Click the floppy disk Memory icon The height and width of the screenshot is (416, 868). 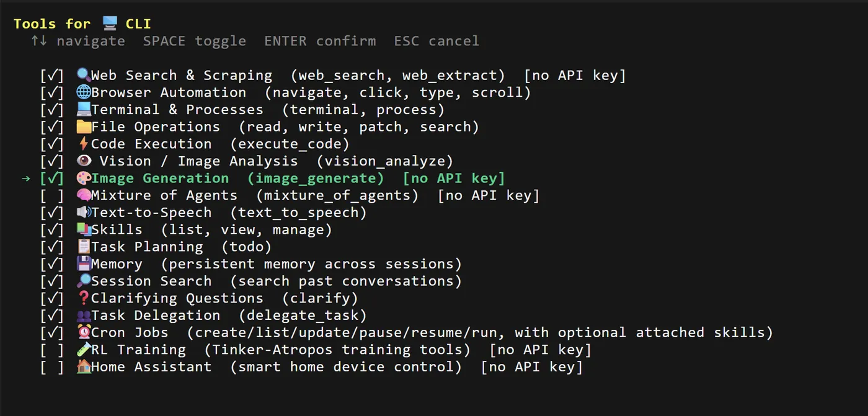coord(83,263)
